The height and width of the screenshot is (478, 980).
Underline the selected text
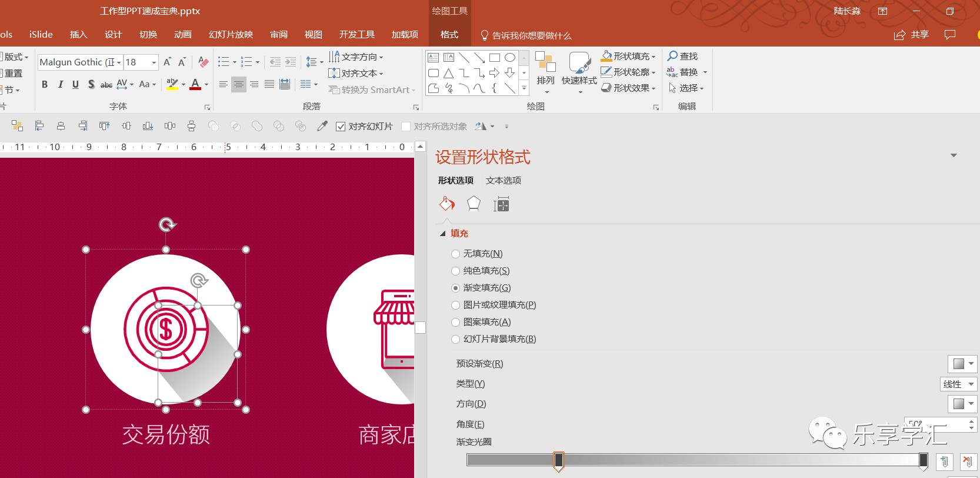[x=75, y=85]
